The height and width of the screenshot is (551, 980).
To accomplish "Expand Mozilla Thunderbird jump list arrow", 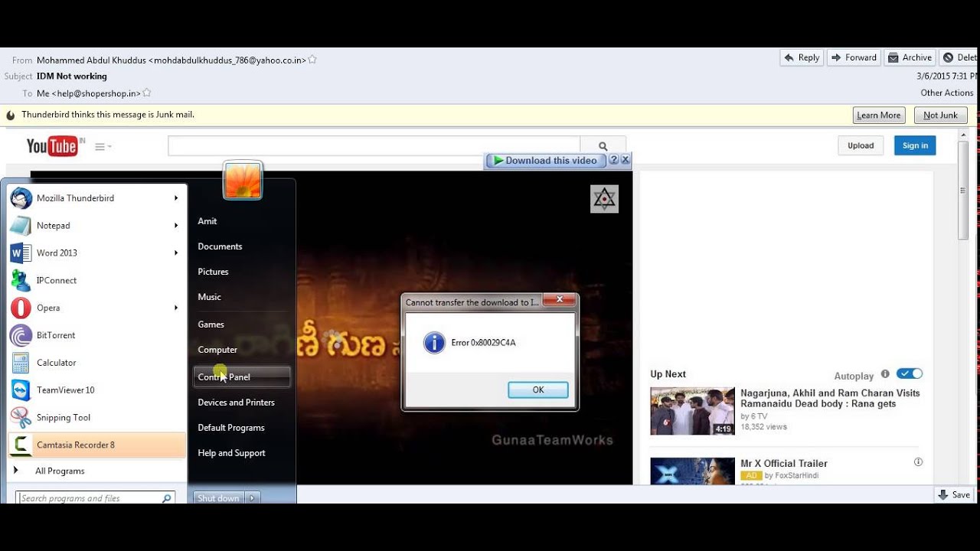I will point(176,198).
